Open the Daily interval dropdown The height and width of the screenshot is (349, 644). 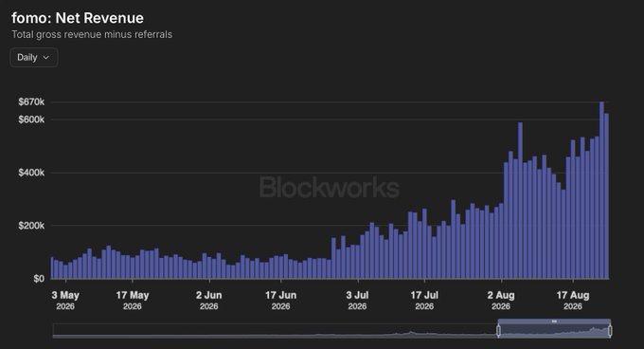point(34,58)
